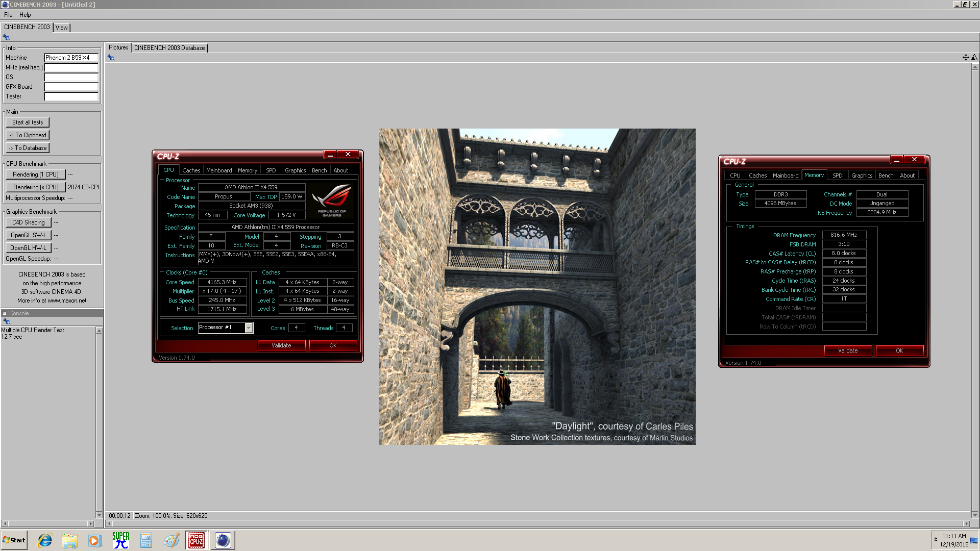Click the To Database button
Image resolution: width=980 pixels, height=551 pixels.
pyautogui.click(x=28, y=148)
